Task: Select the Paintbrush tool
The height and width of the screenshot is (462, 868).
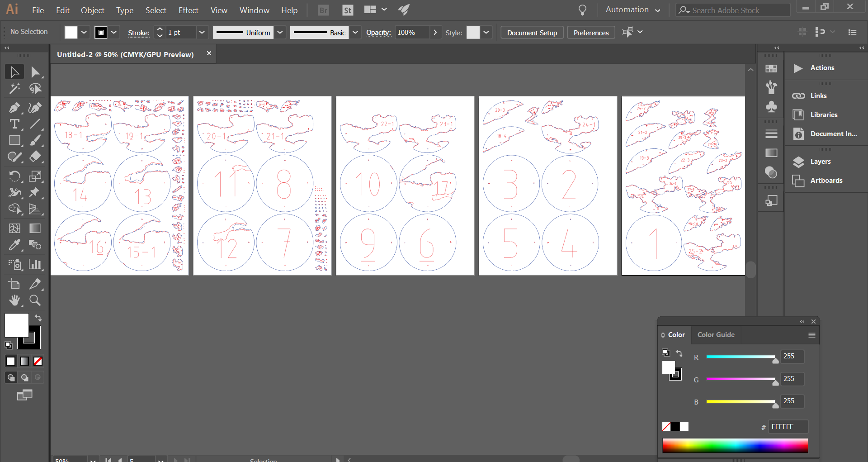Action: [x=35, y=141]
